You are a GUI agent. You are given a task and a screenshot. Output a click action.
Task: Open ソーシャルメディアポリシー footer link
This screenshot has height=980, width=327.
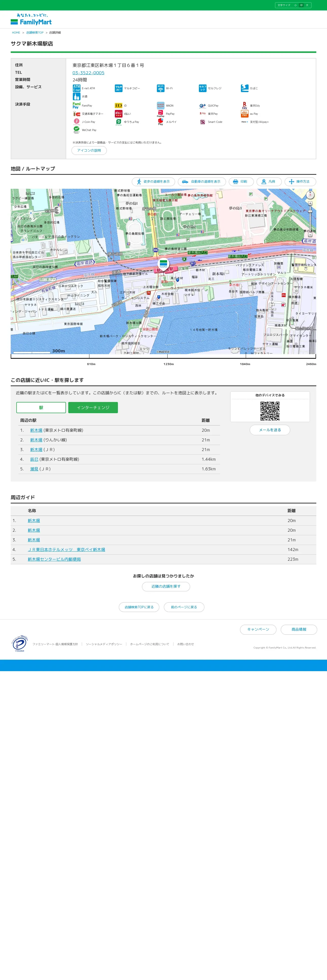tap(104, 644)
